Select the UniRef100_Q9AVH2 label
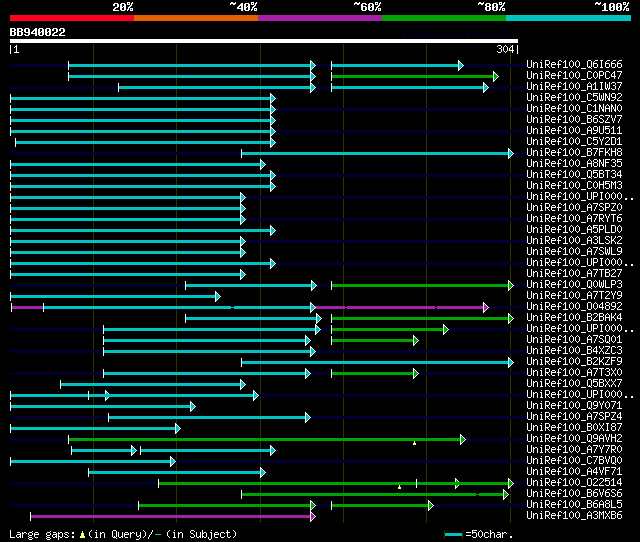This screenshot has width=640, height=542. tap(574, 439)
